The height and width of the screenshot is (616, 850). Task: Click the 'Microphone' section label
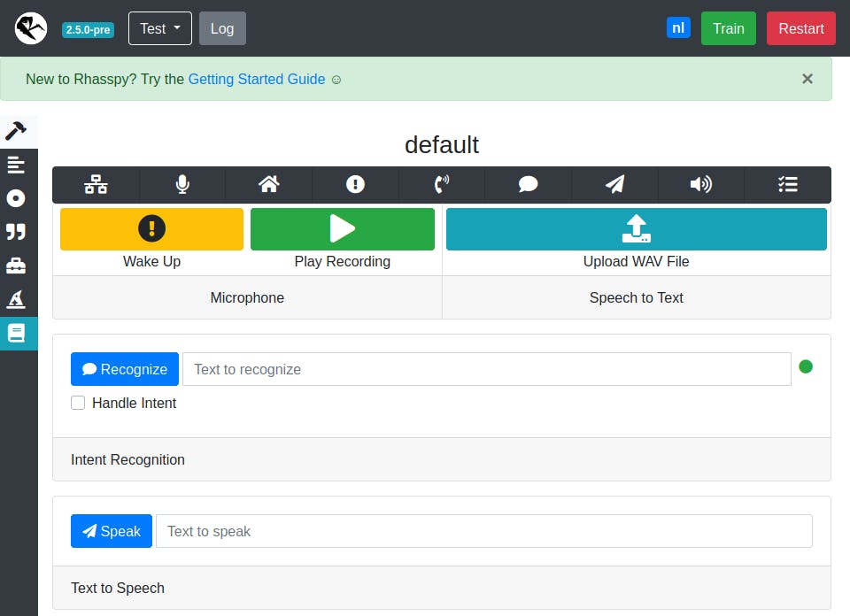(x=247, y=297)
